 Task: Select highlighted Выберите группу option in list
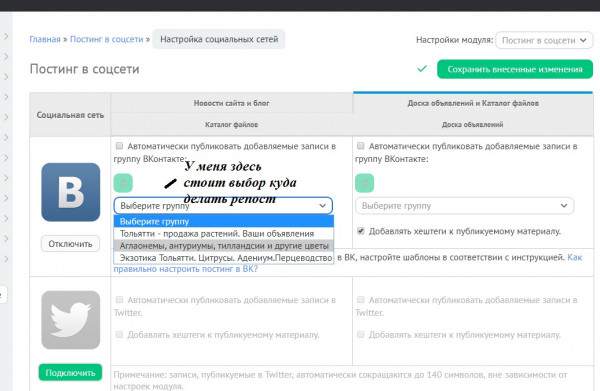click(223, 222)
